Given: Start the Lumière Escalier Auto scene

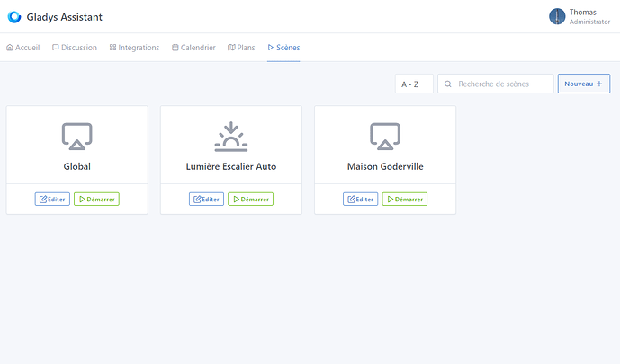Looking at the screenshot, I should pos(251,199).
